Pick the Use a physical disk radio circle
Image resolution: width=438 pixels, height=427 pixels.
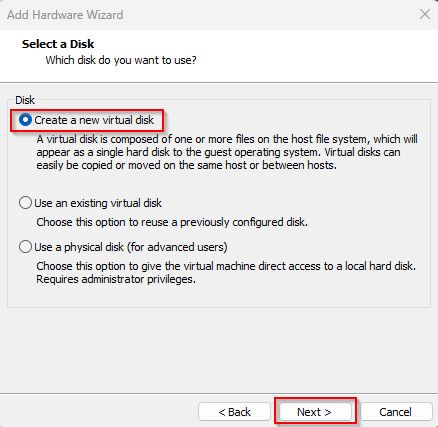(x=25, y=247)
